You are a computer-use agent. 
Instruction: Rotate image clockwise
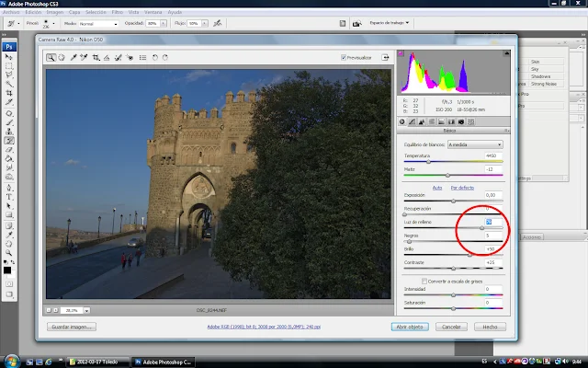point(164,57)
